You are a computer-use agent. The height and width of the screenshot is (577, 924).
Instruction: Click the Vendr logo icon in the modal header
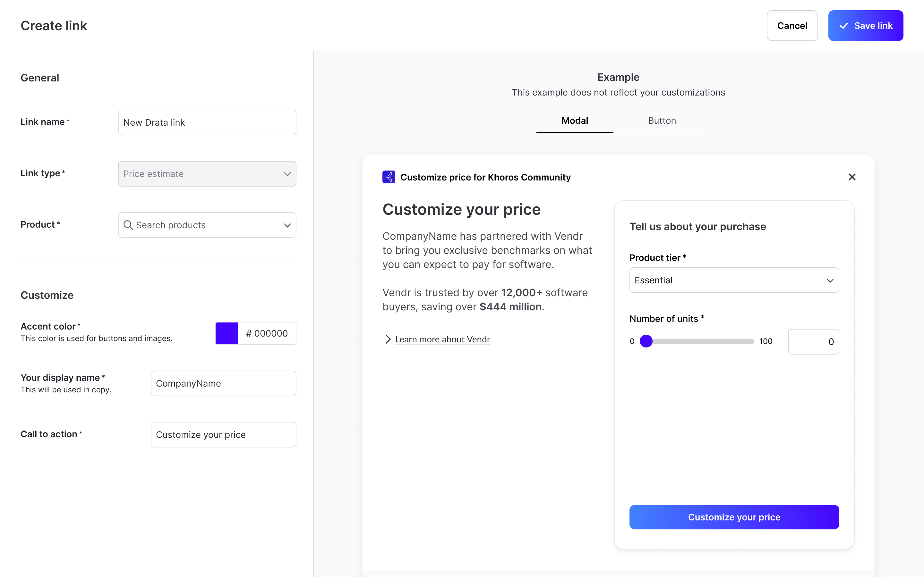pyautogui.click(x=389, y=177)
